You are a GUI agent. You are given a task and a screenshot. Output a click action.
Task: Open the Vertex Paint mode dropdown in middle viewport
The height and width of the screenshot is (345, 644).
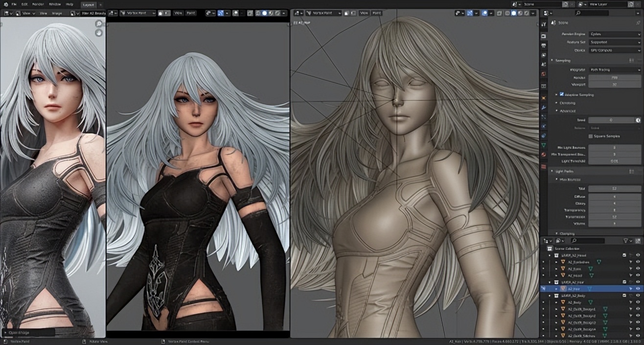138,13
